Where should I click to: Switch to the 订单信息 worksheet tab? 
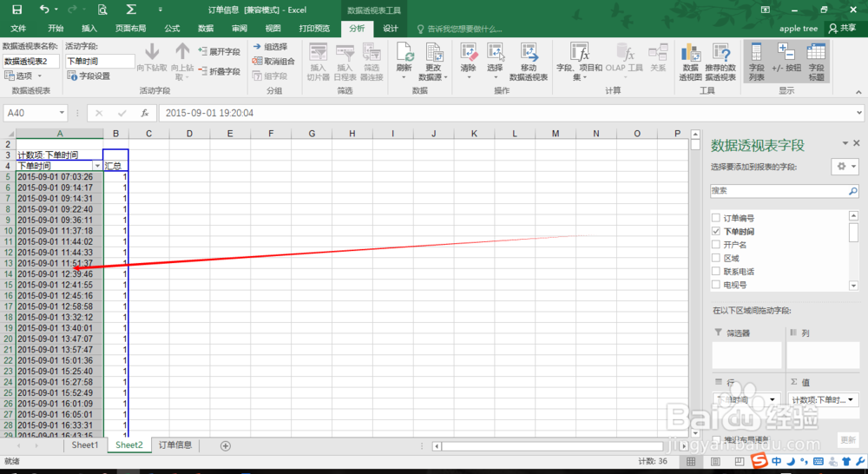175,444
